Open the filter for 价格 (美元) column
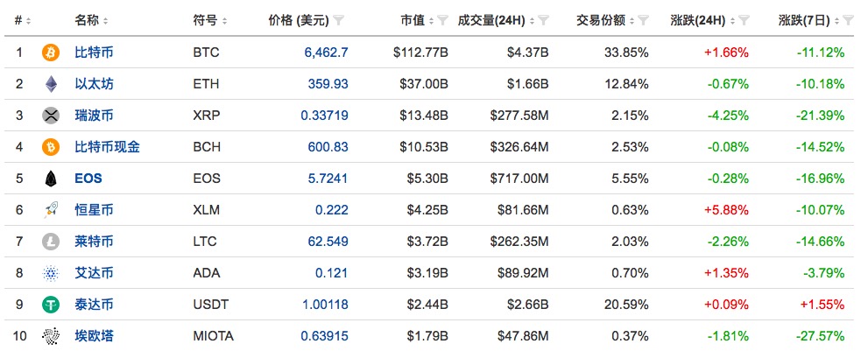Image resolution: width=868 pixels, height=351 pixels. point(339,21)
